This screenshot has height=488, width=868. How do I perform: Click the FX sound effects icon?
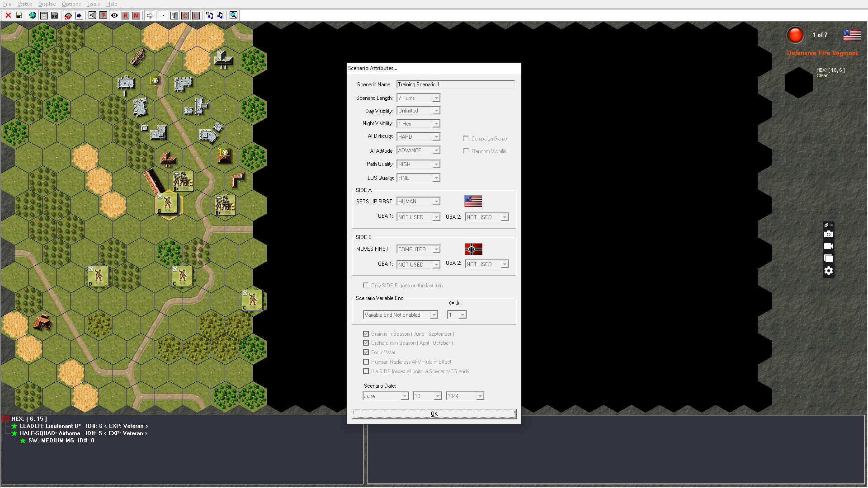pos(209,15)
